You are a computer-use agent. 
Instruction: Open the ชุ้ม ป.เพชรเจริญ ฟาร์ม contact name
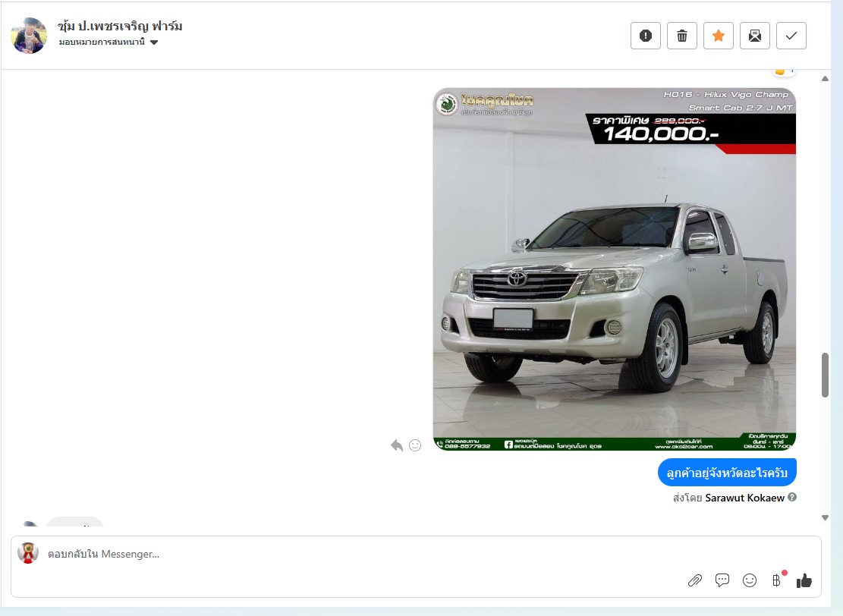click(120, 25)
